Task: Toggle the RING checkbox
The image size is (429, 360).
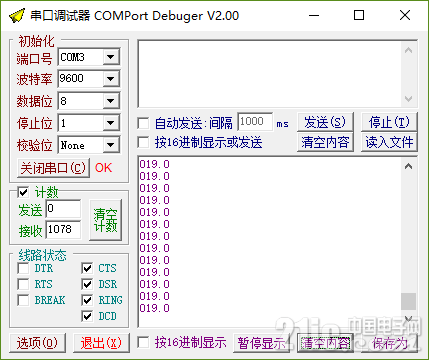Action: click(x=87, y=300)
